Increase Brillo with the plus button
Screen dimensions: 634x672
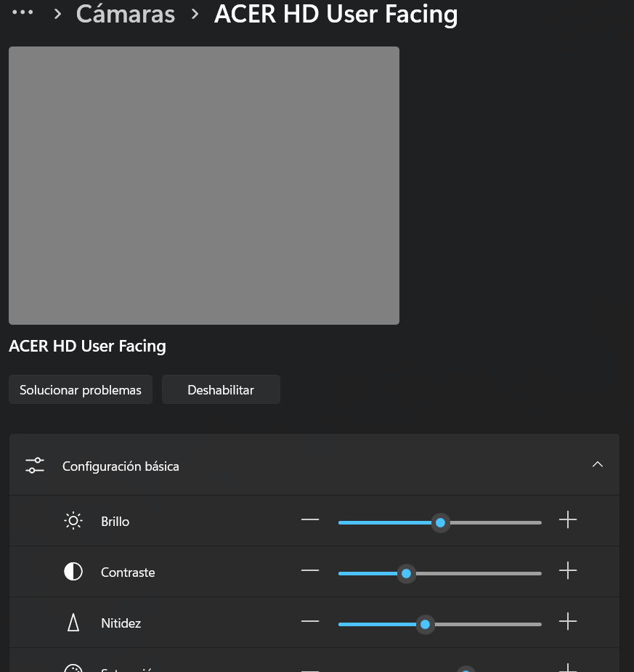tap(568, 520)
